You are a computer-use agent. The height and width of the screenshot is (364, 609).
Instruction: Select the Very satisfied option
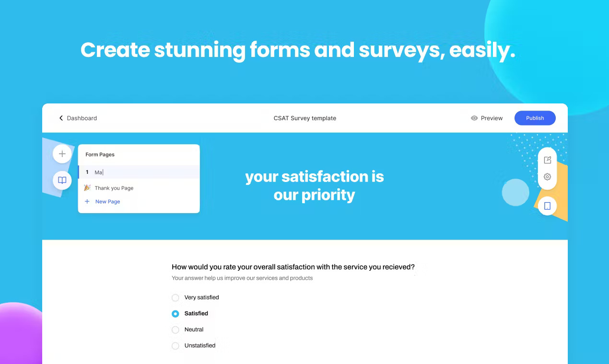click(x=175, y=297)
